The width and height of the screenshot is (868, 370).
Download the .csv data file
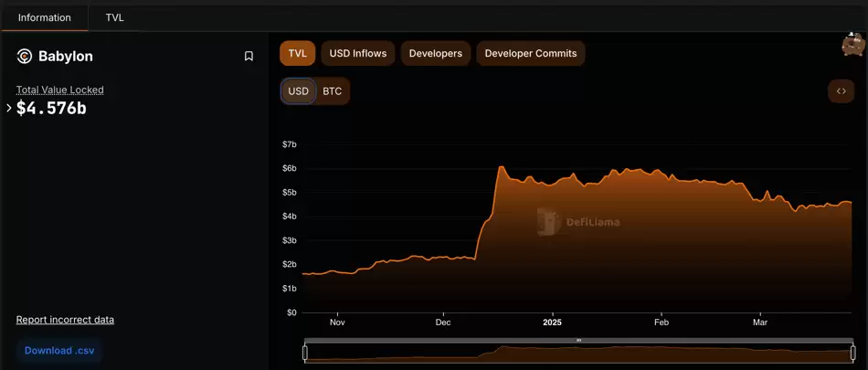pyautogui.click(x=58, y=350)
